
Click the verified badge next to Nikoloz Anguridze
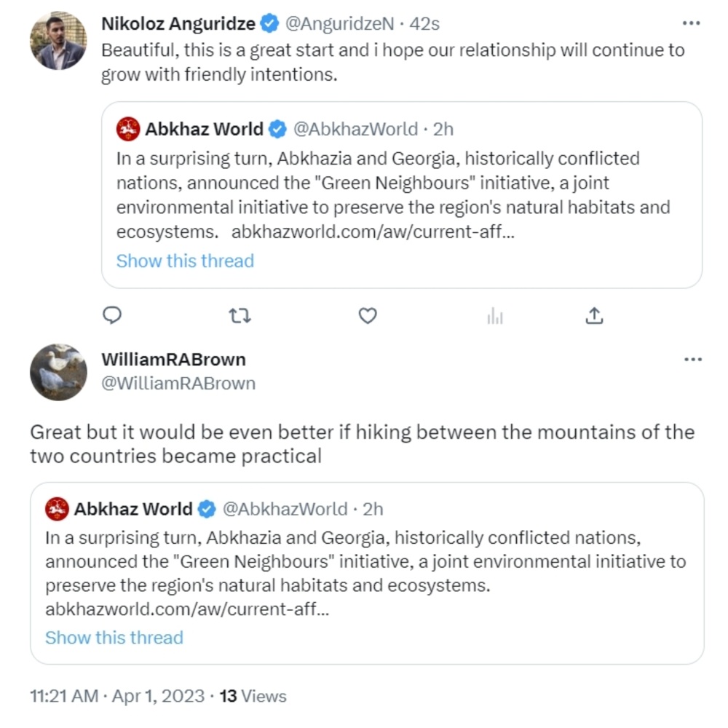(x=270, y=24)
